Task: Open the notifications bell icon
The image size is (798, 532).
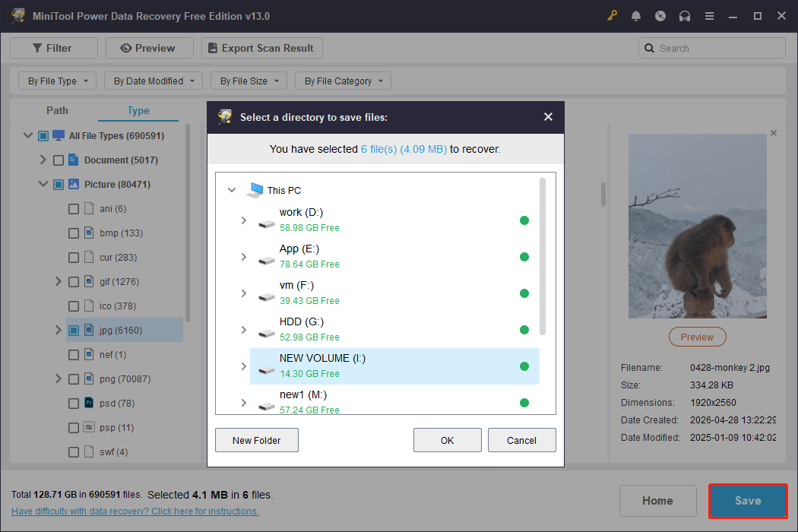Action: click(635, 16)
